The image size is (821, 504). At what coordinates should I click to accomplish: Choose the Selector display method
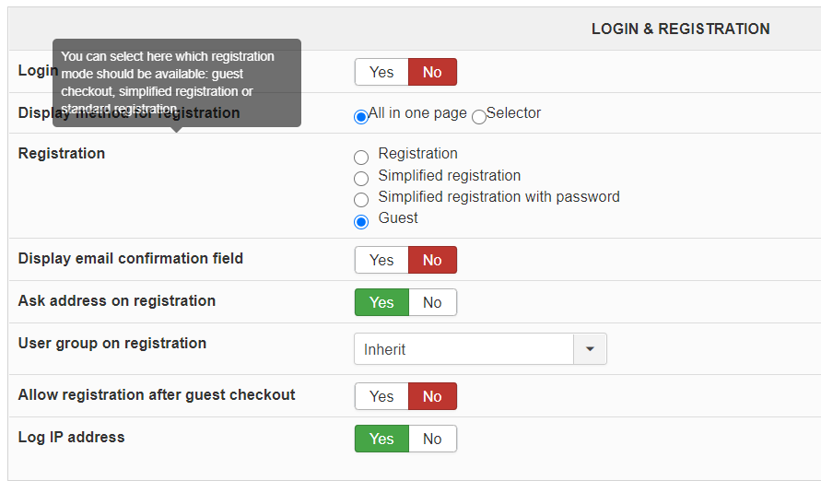(479, 117)
